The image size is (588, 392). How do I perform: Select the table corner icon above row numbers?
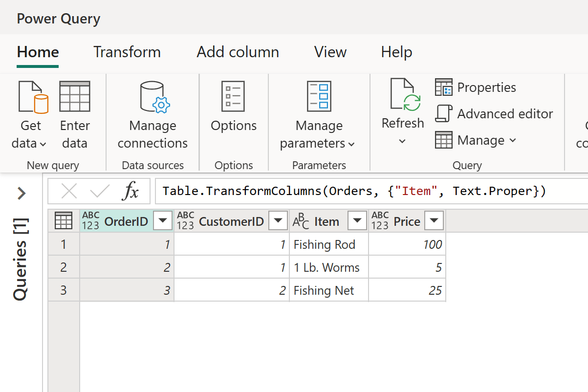(64, 220)
